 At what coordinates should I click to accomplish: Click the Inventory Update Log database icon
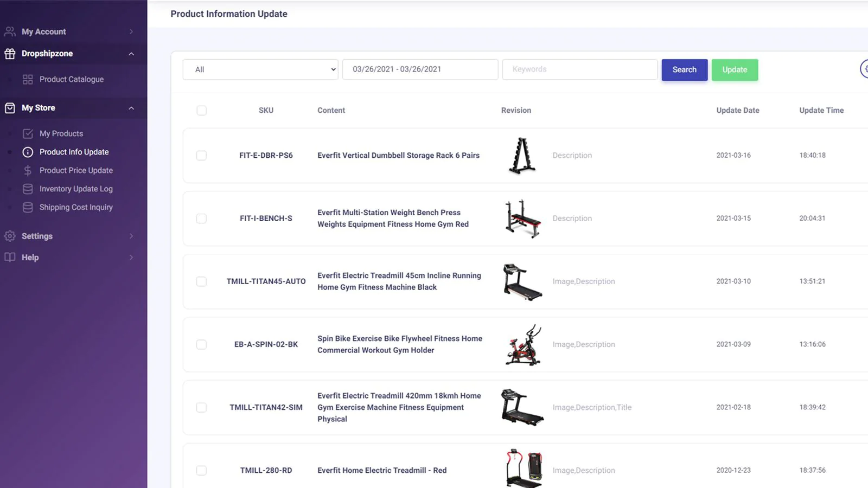tap(28, 189)
